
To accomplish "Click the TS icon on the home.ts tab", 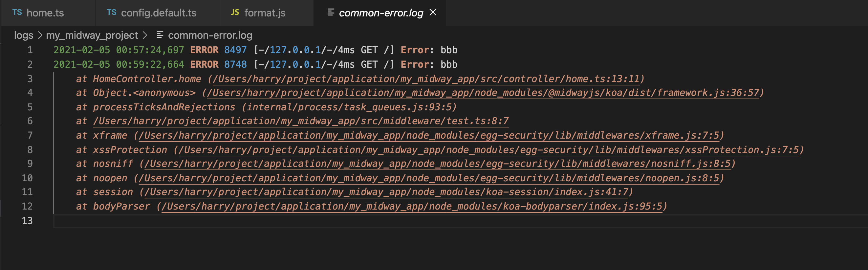I will pyautogui.click(x=18, y=13).
